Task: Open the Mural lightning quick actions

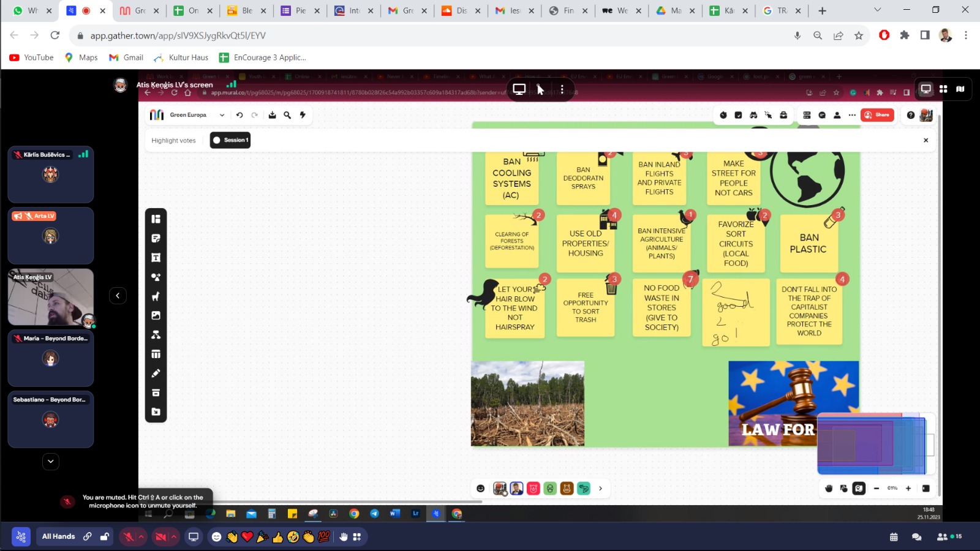Action: pyautogui.click(x=303, y=115)
